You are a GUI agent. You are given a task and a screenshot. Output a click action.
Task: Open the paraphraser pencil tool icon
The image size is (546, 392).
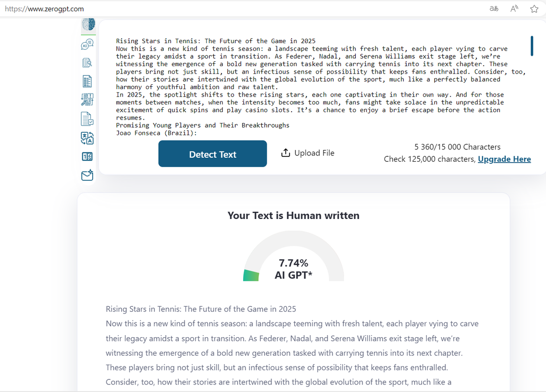(87, 99)
